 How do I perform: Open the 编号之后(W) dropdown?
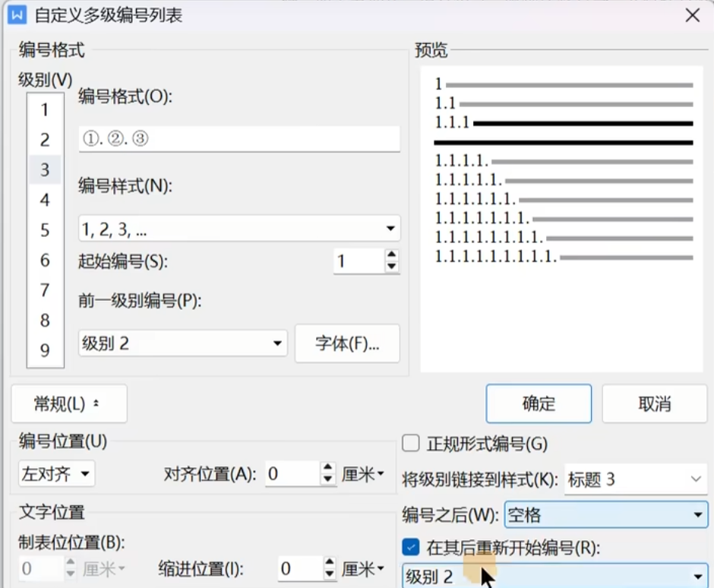(606, 514)
